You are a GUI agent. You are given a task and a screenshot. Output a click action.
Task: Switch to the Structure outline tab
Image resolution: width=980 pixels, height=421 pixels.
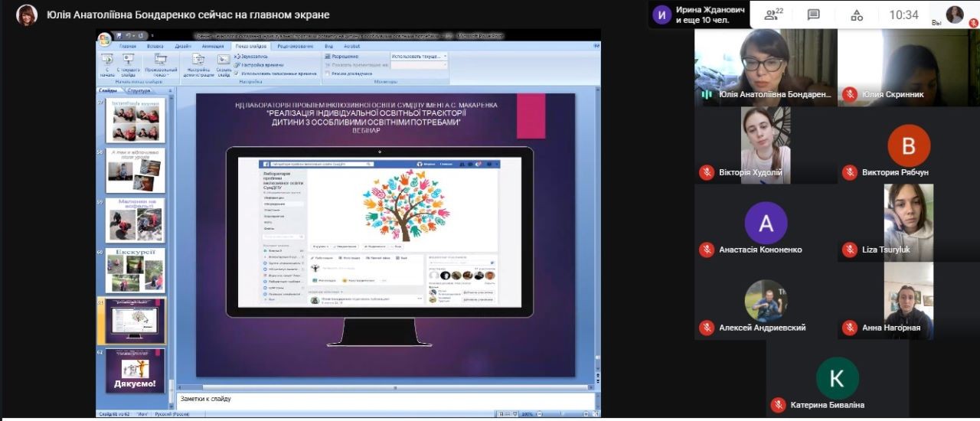click(x=139, y=90)
